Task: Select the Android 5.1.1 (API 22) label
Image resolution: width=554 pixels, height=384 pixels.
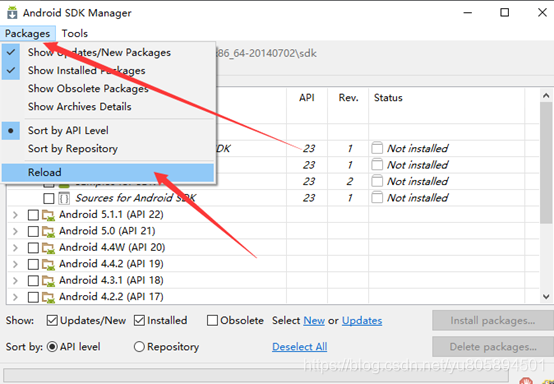Action: pos(111,215)
